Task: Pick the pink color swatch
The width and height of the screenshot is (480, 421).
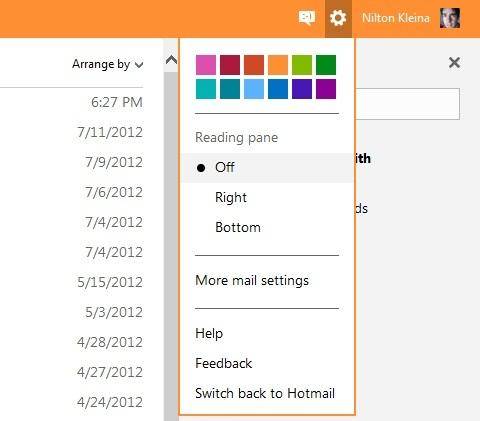Action: pos(206,65)
